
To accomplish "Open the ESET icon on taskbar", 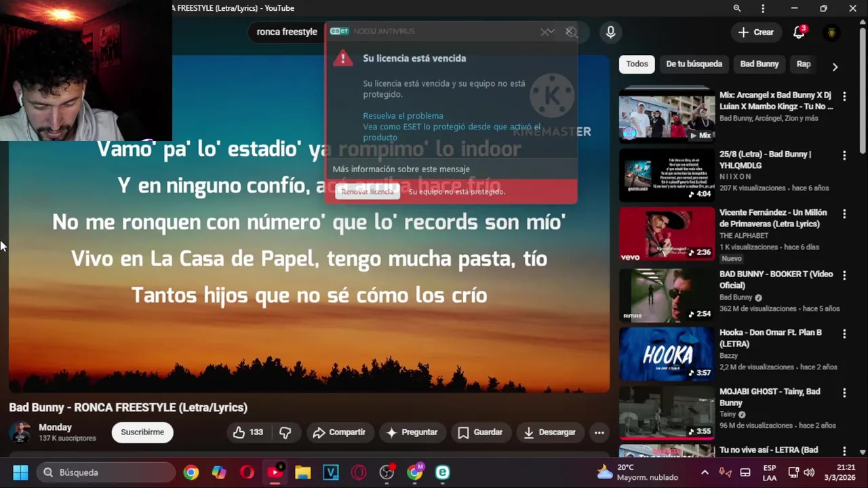I will pos(442,472).
